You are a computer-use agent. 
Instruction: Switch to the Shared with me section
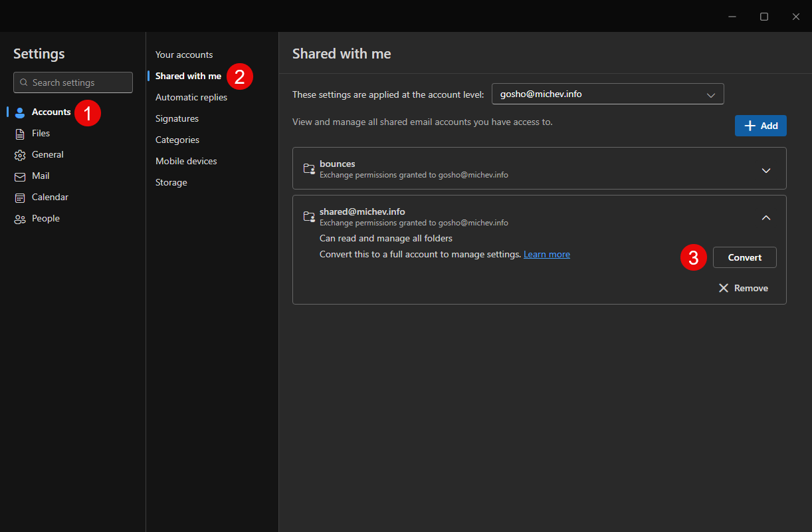pos(189,76)
